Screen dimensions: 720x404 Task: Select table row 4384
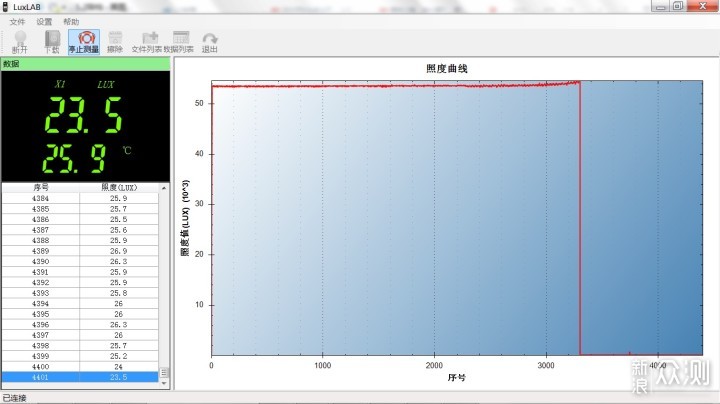(80, 198)
